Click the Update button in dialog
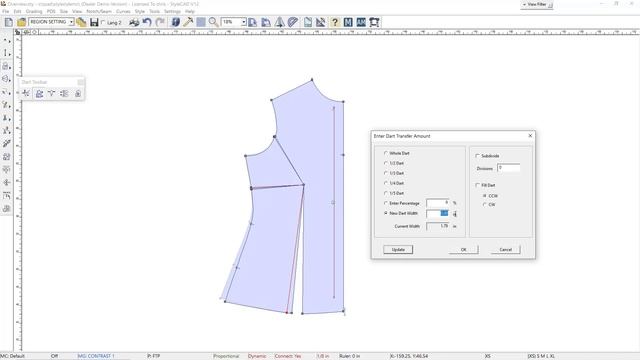This screenshot has width=640, height=360. pyautogui.click(x=398, y=249)
